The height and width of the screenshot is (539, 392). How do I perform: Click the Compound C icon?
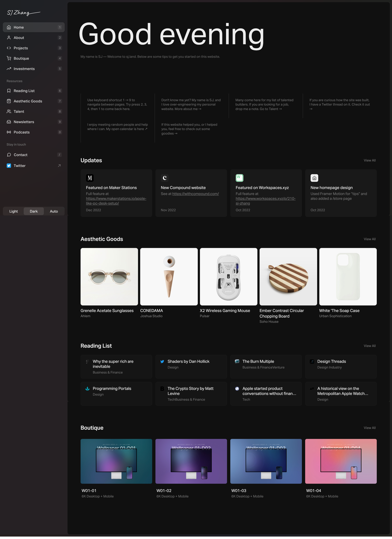click(x=165, y=178)
